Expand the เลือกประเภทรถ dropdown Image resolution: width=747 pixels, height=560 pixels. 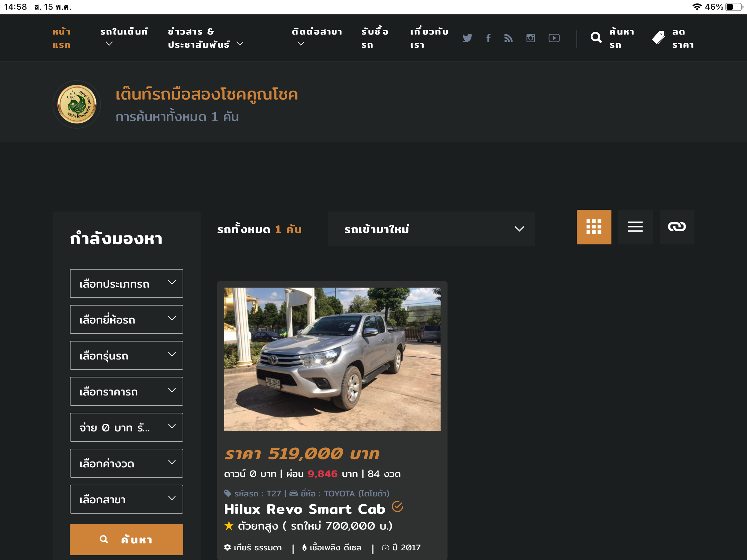pos(126,283)
